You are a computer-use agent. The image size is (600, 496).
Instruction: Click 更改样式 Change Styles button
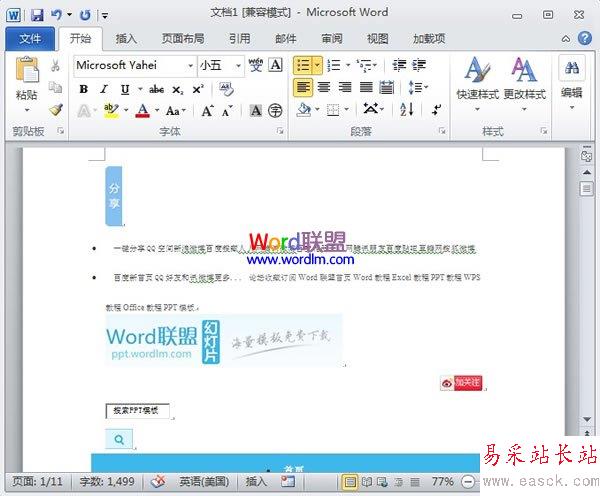524,84
